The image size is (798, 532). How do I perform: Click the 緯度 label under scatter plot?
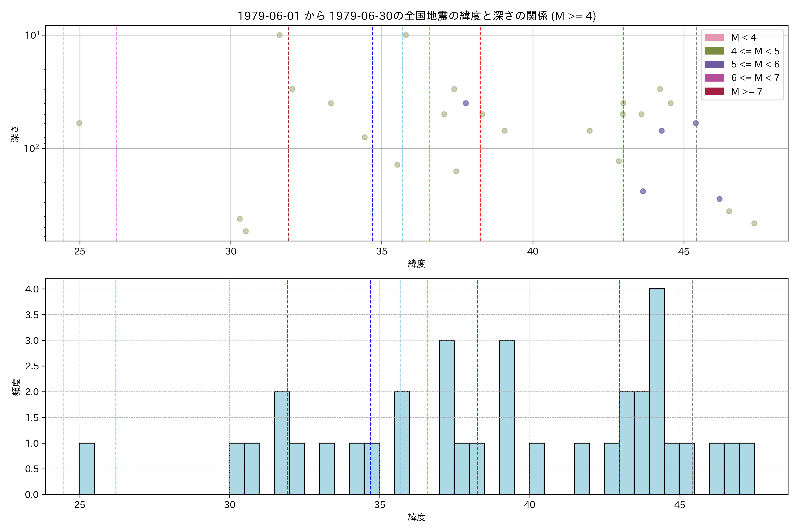pyautogui.click(x=416, y=264)
